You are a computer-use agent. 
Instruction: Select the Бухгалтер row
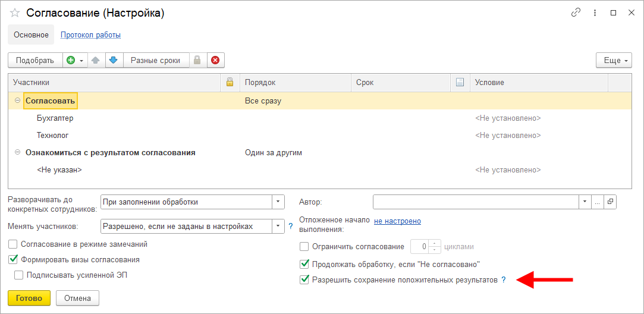(x=55, y=118)
